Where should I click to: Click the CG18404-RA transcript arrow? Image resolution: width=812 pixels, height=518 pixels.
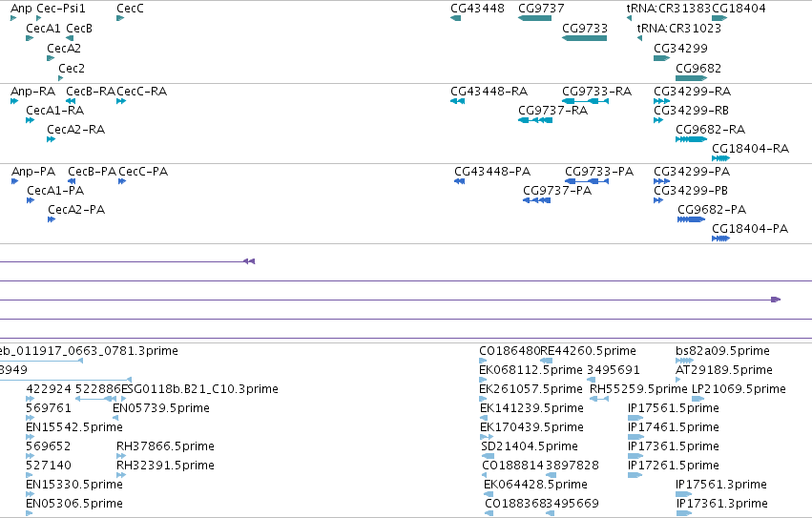720,158
